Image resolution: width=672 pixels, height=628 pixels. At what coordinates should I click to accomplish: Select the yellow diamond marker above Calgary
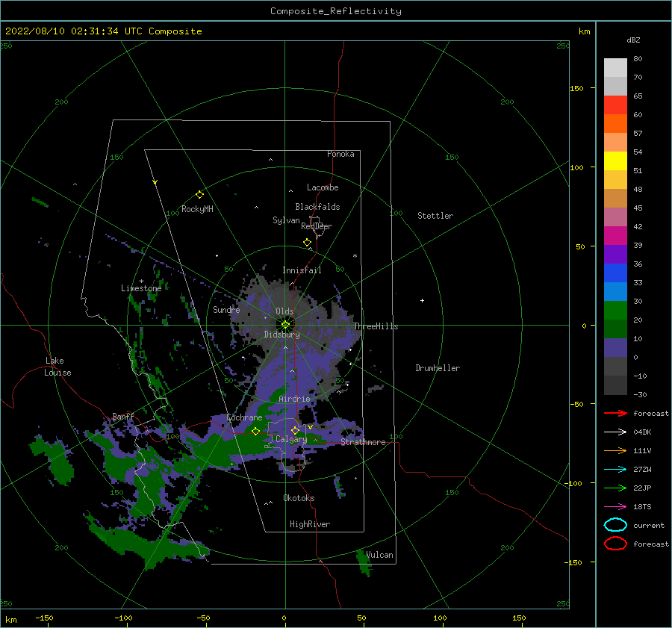[x=295, y=430]
